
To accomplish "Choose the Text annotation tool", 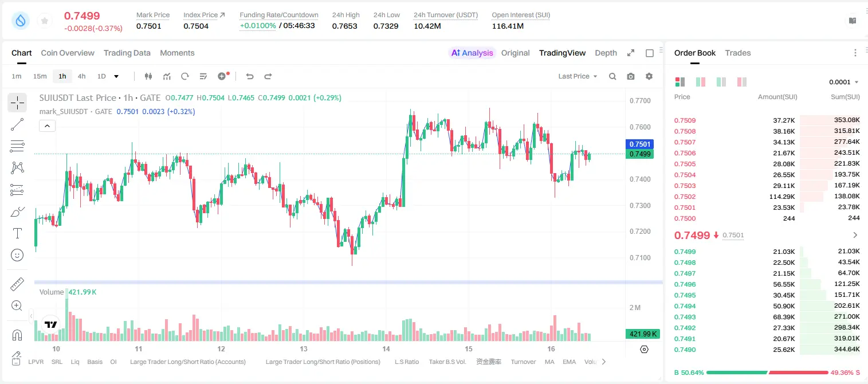I will (x=17, y=233).
